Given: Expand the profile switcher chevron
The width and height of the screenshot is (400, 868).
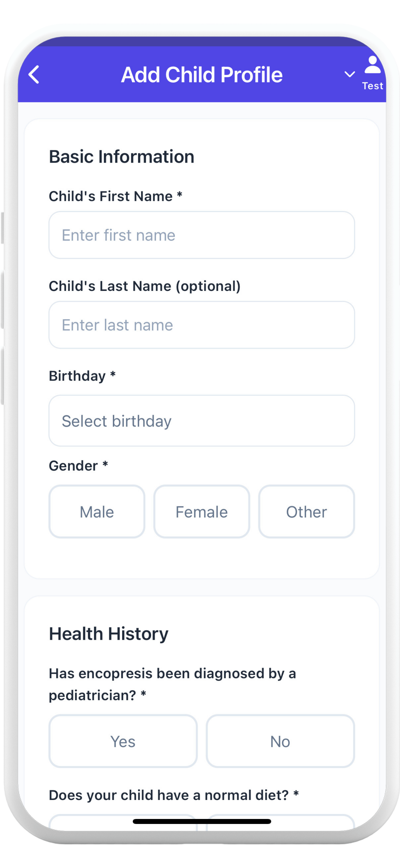Looking at the screenshot, I should click(349, 75).
